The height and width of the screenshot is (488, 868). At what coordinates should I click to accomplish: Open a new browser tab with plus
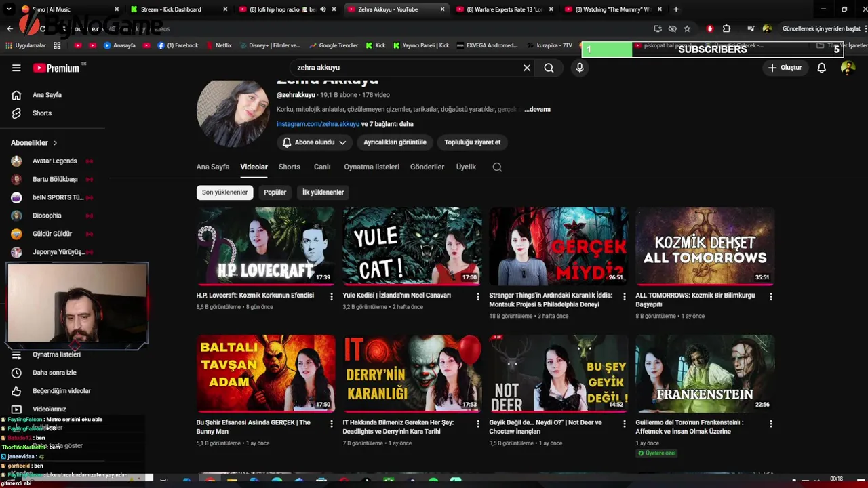point(675,9)
